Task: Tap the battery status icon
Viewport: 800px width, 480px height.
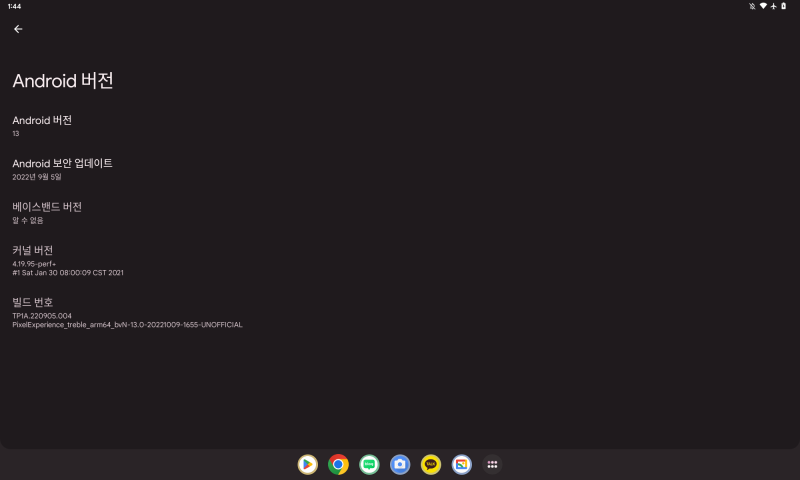Action: (x=784, y=6)
